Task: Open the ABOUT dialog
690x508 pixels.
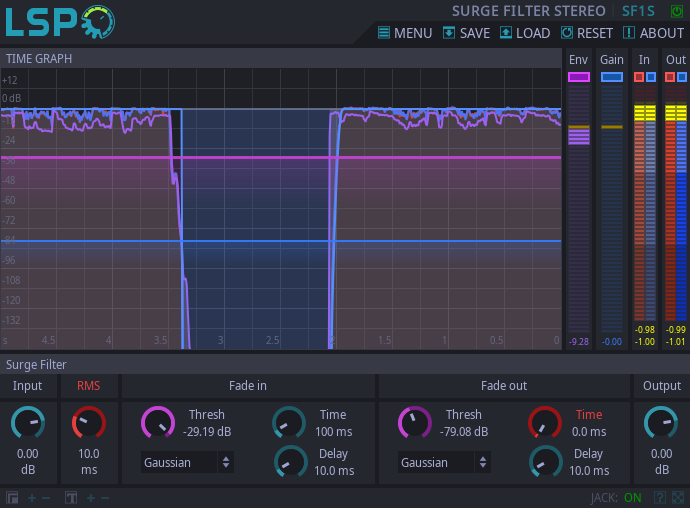Action: (x=653, y=33)
